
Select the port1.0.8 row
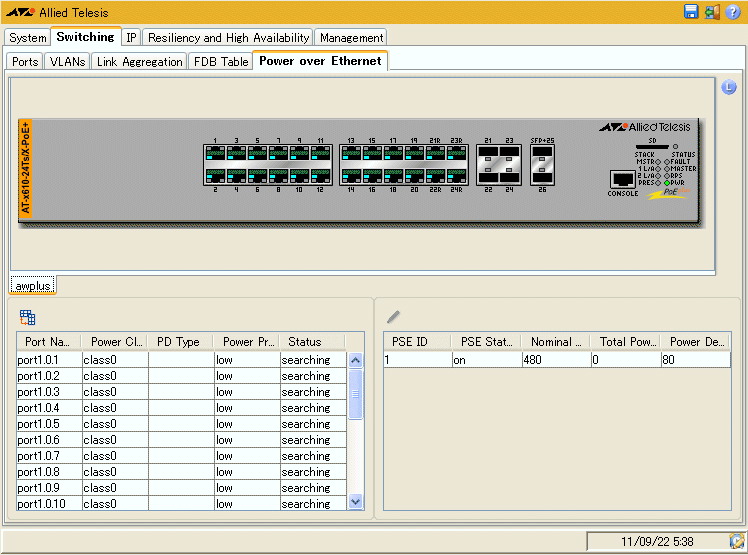coord(181,472)
